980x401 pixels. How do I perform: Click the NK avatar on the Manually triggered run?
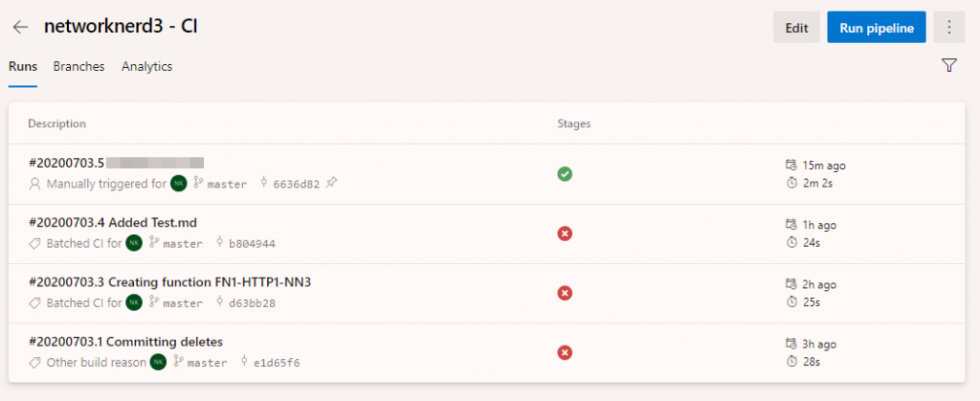pos(178,183)
